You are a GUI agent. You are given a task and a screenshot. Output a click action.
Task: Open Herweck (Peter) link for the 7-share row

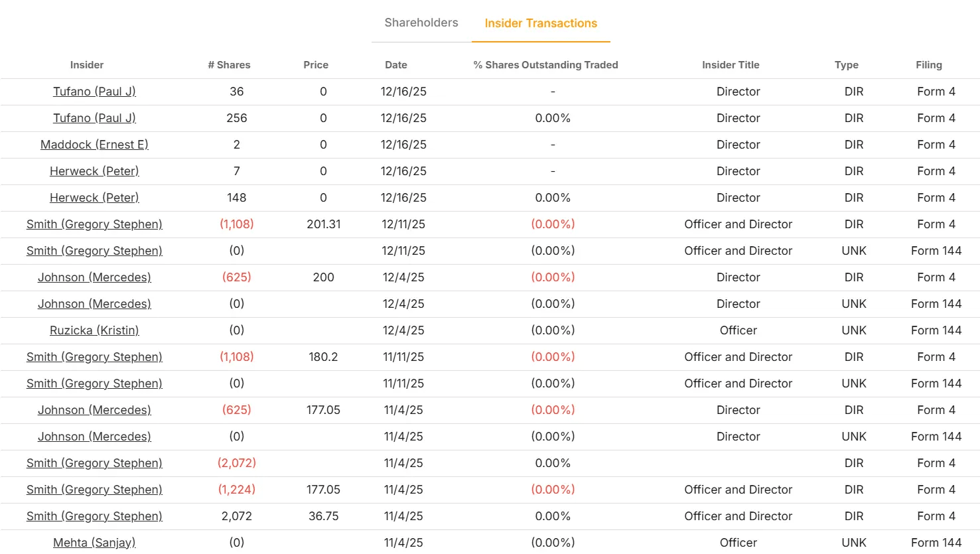(x=94, y=171)
